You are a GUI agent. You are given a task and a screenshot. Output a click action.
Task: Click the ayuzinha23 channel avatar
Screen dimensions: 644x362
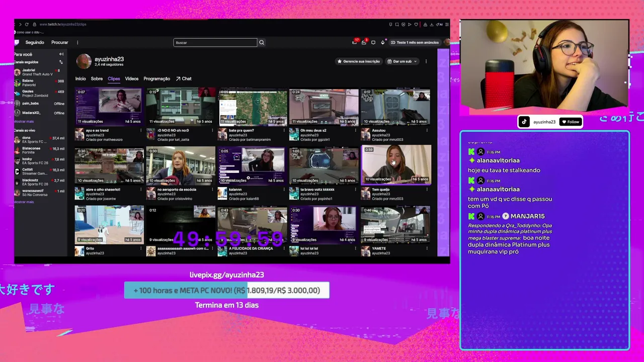pos(84,61)
